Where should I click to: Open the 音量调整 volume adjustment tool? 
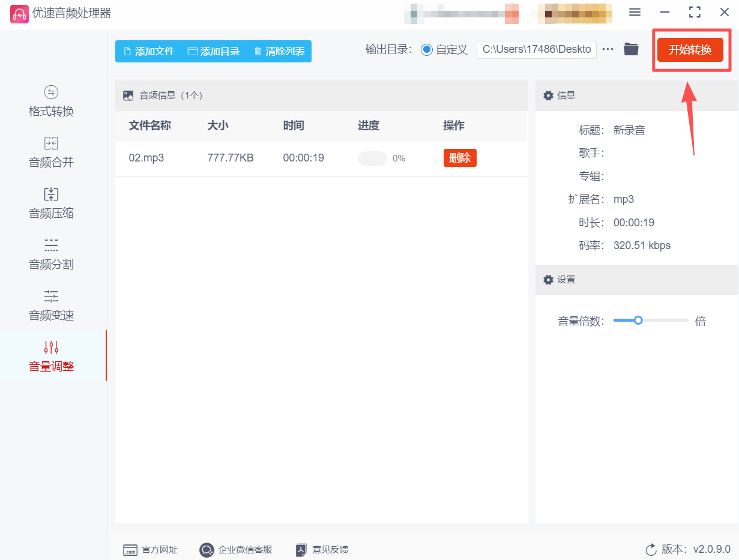click(x=51, y=357)
